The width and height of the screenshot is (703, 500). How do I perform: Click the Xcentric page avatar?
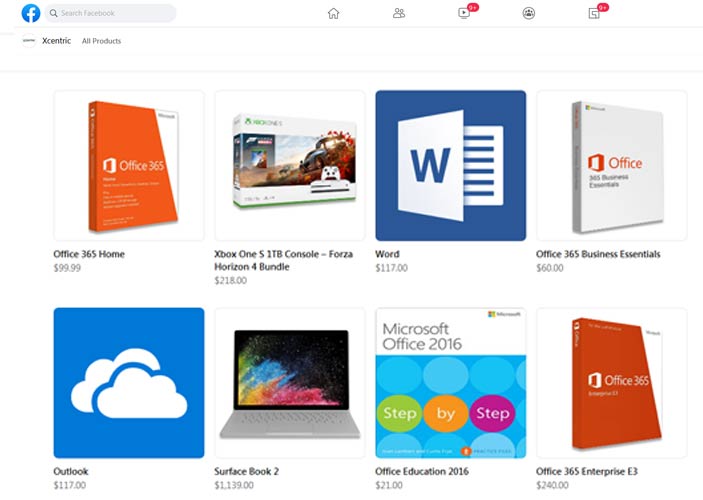click(29, 41)
